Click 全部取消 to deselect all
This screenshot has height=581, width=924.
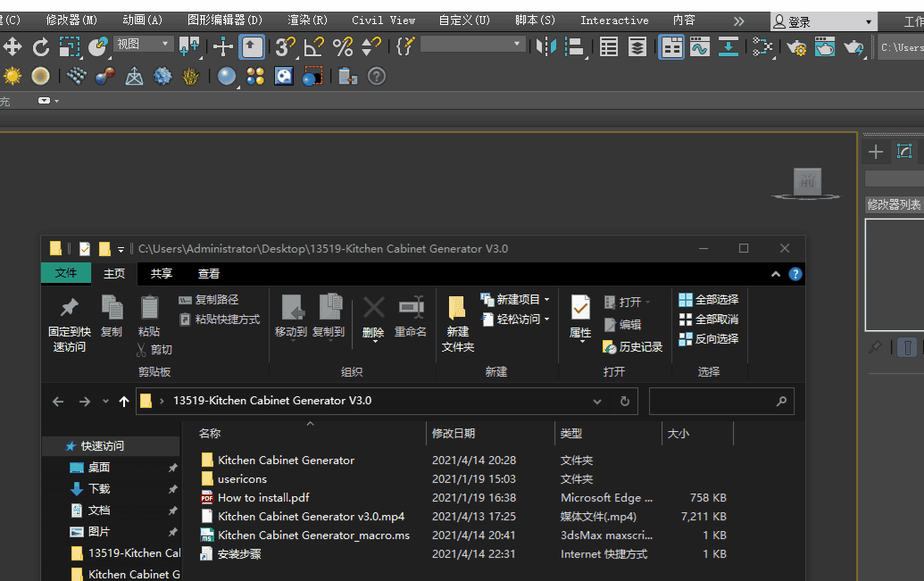(x=708, y=320)
